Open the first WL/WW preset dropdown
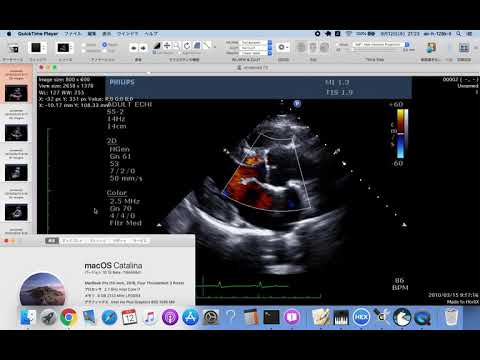The width and height of the screenshot is (480, 360). point(256,43)
